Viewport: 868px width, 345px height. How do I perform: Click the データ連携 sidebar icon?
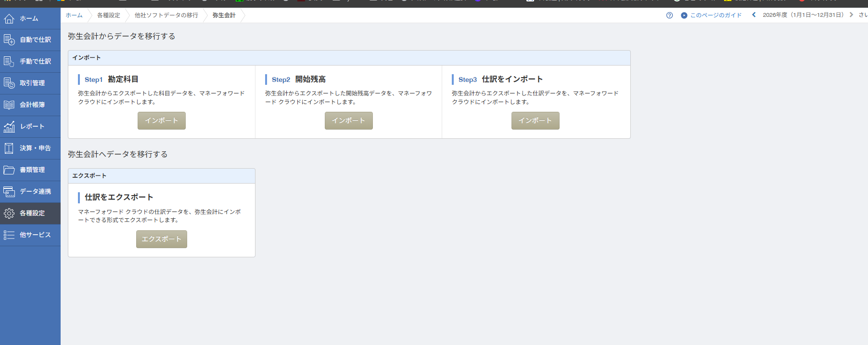pyautogui.click(x=9, y=192)
